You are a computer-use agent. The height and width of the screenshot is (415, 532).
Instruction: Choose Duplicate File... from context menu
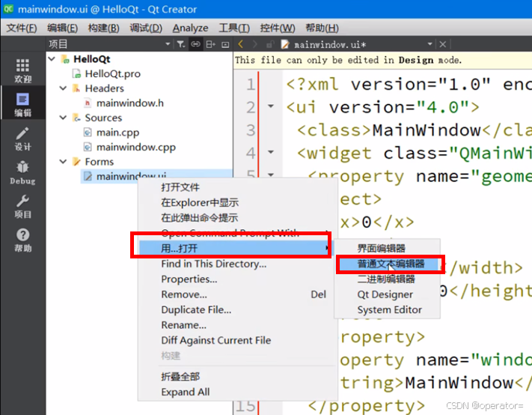click(x=196, y=309)
